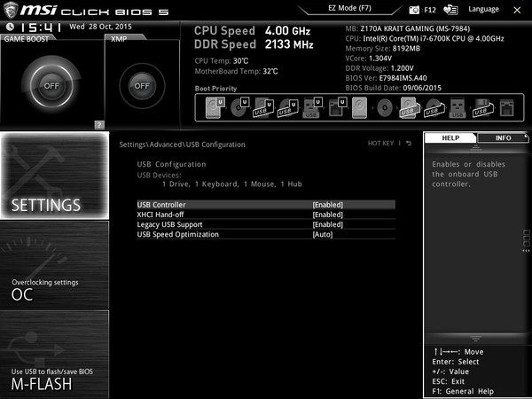
Task: Switch to the HELP tab
Action: tap(450, 137)
